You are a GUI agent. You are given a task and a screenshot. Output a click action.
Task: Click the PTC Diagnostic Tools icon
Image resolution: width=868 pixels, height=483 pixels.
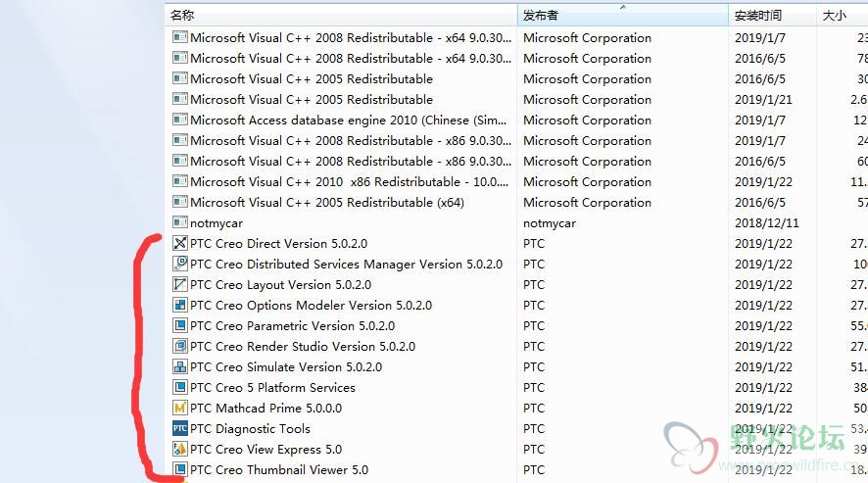pos(180,428)
